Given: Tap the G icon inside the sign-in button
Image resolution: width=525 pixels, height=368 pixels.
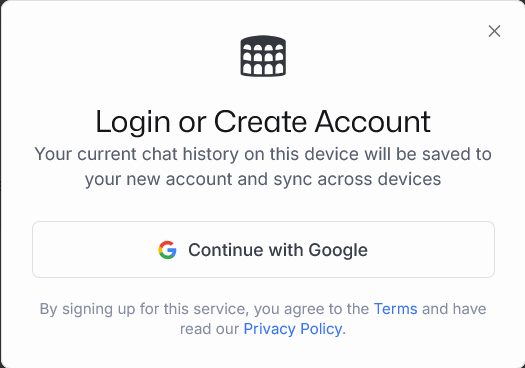Looking at the screenshot, I should click(x=167, y=250).
